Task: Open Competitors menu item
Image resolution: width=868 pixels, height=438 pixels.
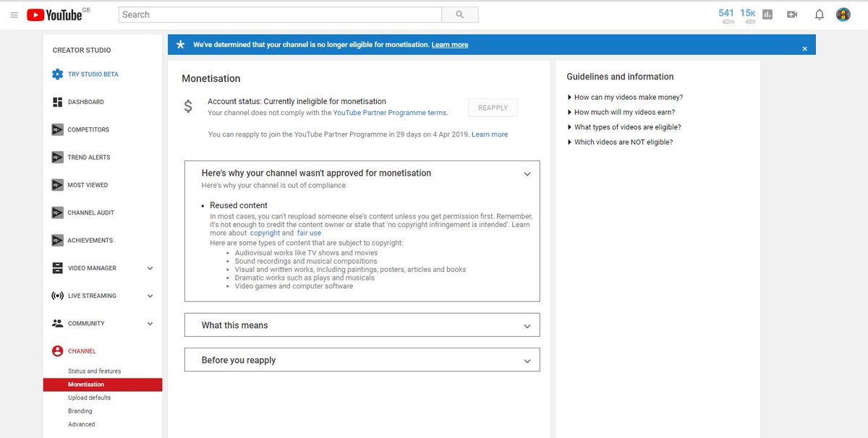Action: [88, 130]
